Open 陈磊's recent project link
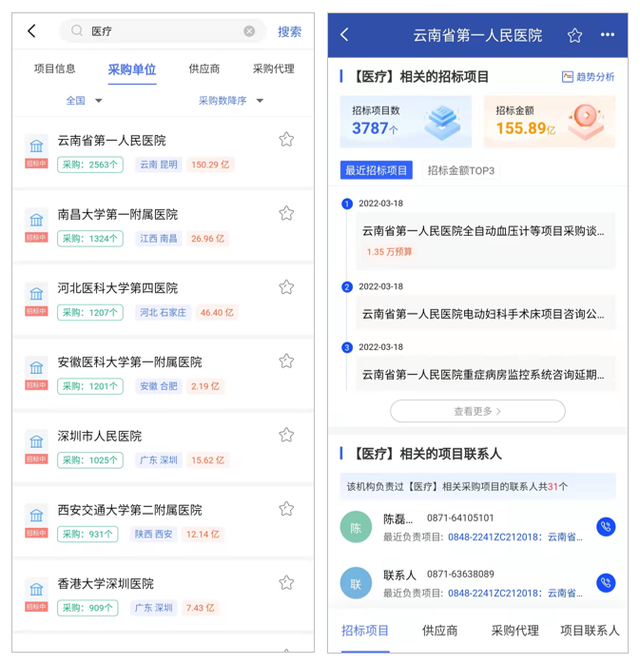The image size is (640, 665). (515, 537)
